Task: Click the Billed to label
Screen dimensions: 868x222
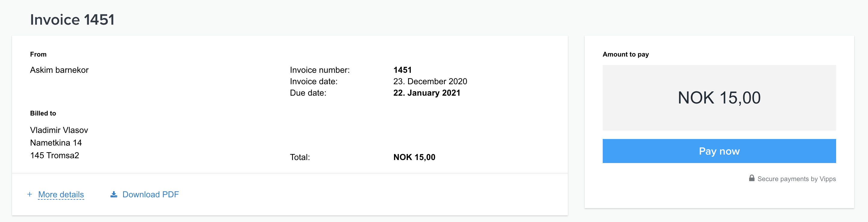Action: (x=43, y=113)
